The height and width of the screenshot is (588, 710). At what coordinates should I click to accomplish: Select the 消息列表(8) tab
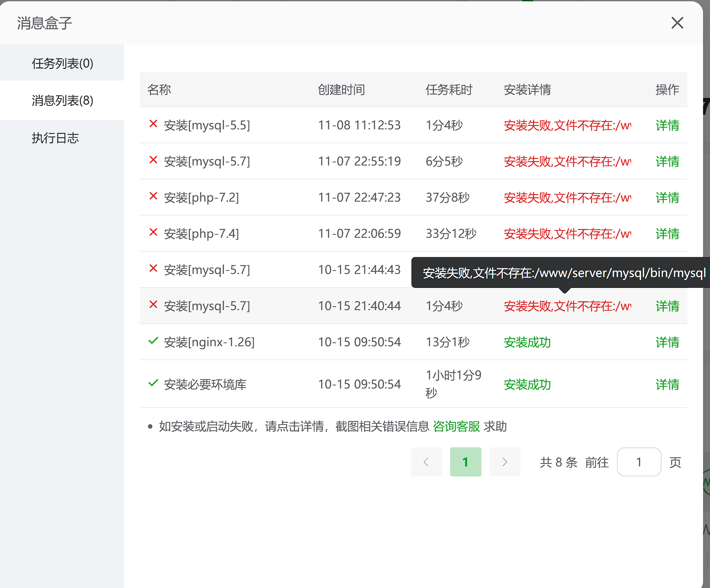coord(62,100)
